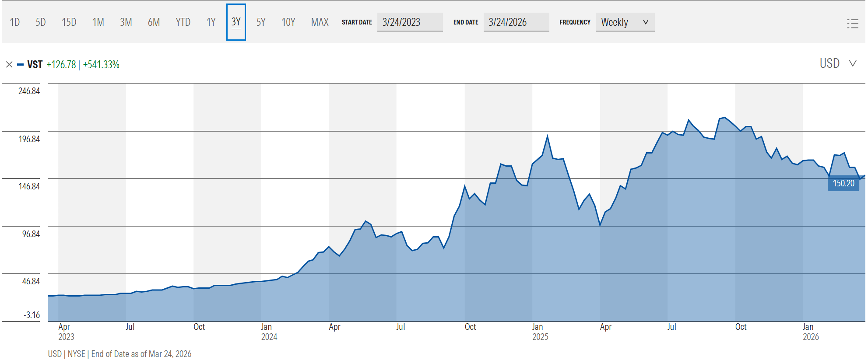Click the Start Date input field

tap(410, 22)
